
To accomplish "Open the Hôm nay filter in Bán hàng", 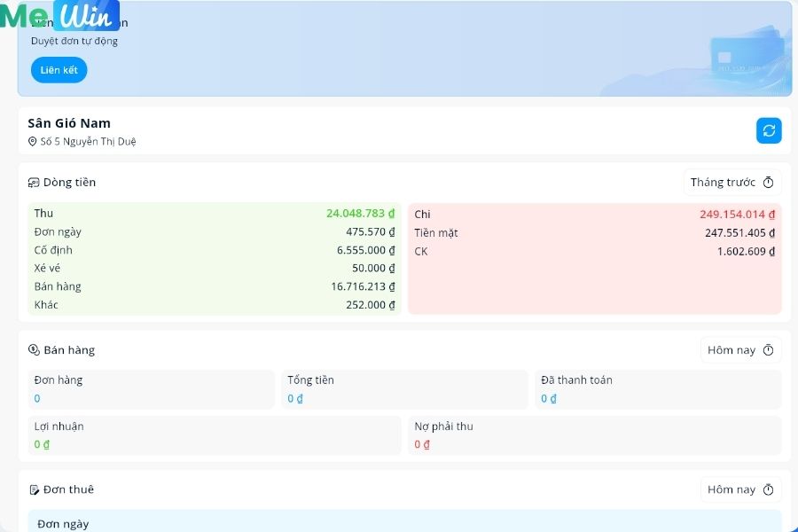I will point(740,350).
